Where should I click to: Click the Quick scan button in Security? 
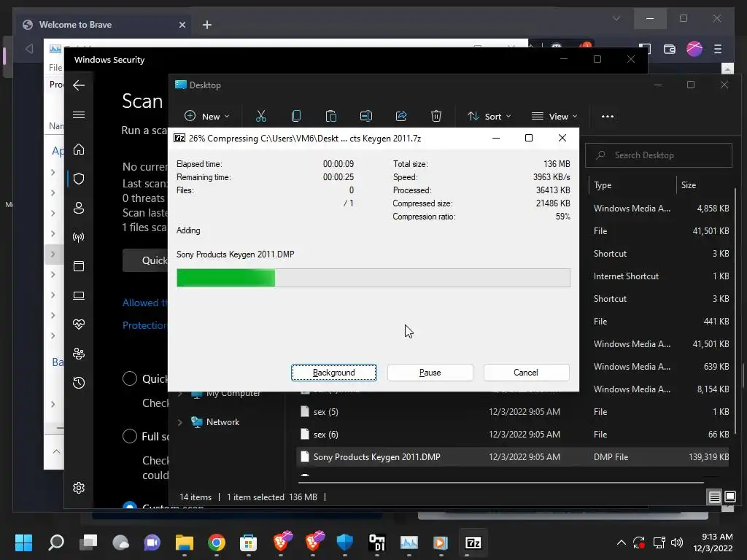(x=146, y=260)
